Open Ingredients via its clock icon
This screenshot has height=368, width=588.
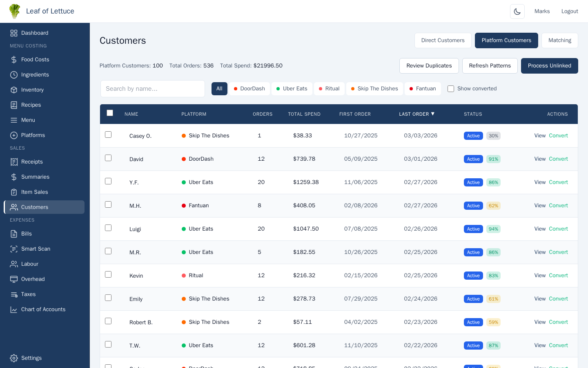(14, 74)
